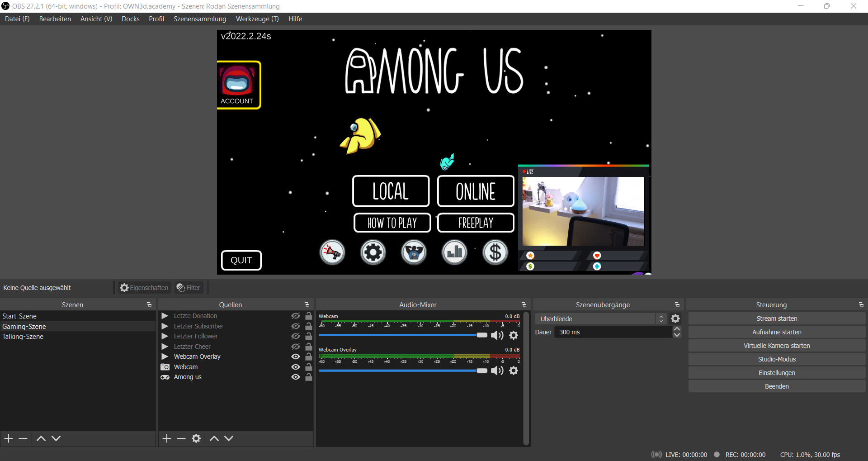Click Virtuelle Kamera starten button
Image resolution: width=868 pixels, height=461 pixels.
click(x=777, y=346)
